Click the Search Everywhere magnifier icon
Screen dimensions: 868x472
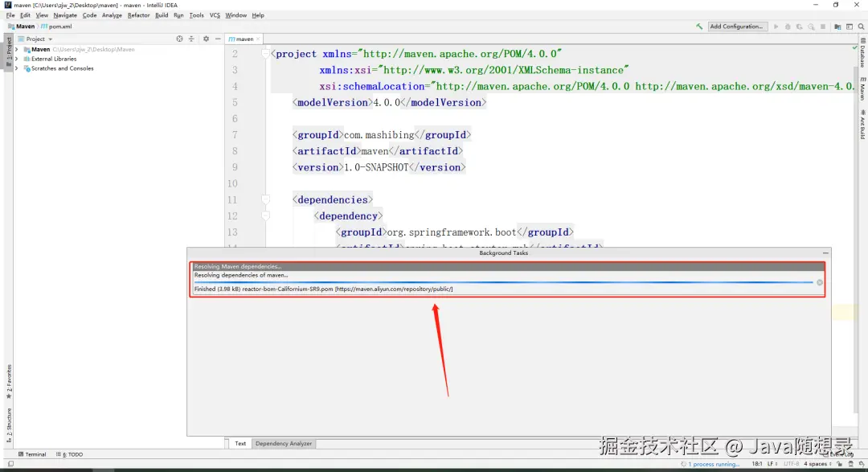point(862,27)
